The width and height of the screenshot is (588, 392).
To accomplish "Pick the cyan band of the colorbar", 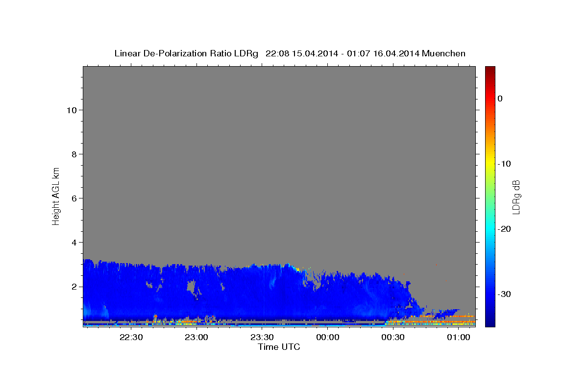I will coord(490,229).
